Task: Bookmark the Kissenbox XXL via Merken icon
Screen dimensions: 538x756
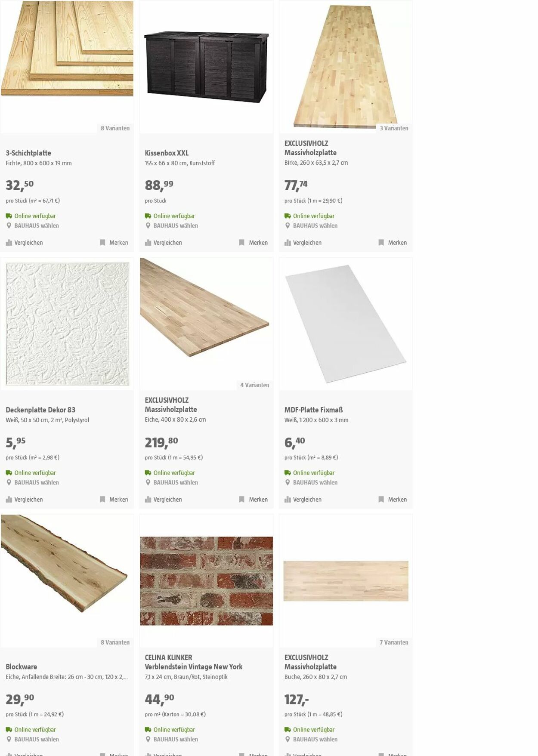Action: (242, 243)
